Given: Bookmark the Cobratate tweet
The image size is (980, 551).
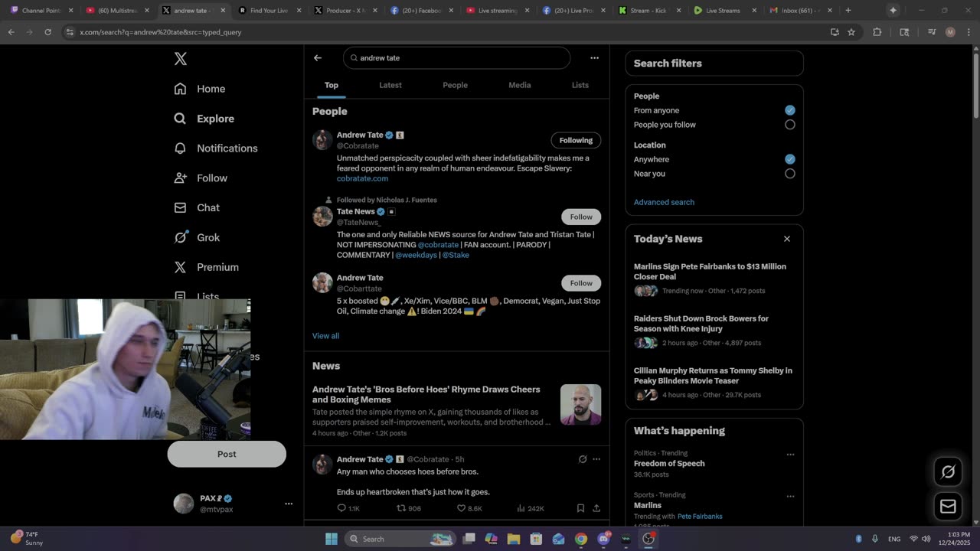Looking at the screenshot, I should pos(580,508).
